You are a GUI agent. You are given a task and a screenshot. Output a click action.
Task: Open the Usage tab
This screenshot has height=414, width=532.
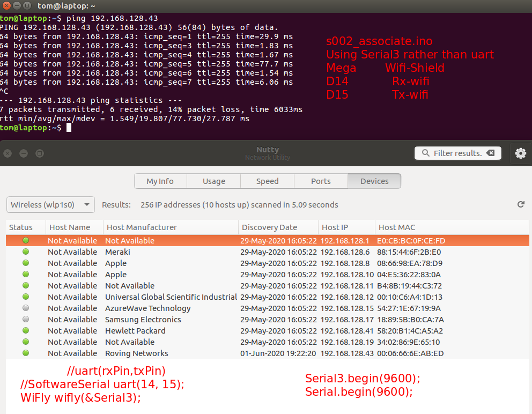tap(213, 181)
